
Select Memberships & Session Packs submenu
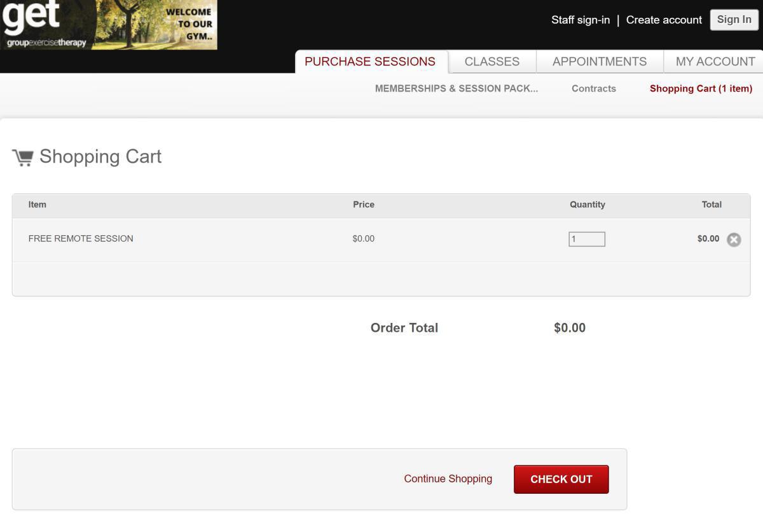click(457, 88)
